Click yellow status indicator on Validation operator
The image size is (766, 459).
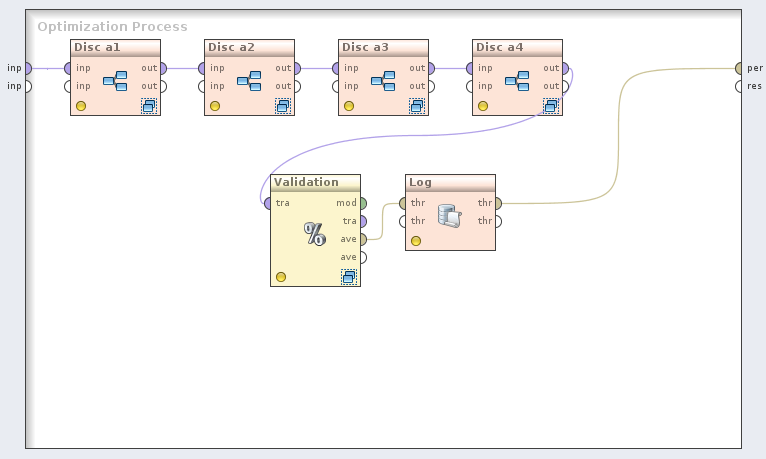[x=281, y=277]
